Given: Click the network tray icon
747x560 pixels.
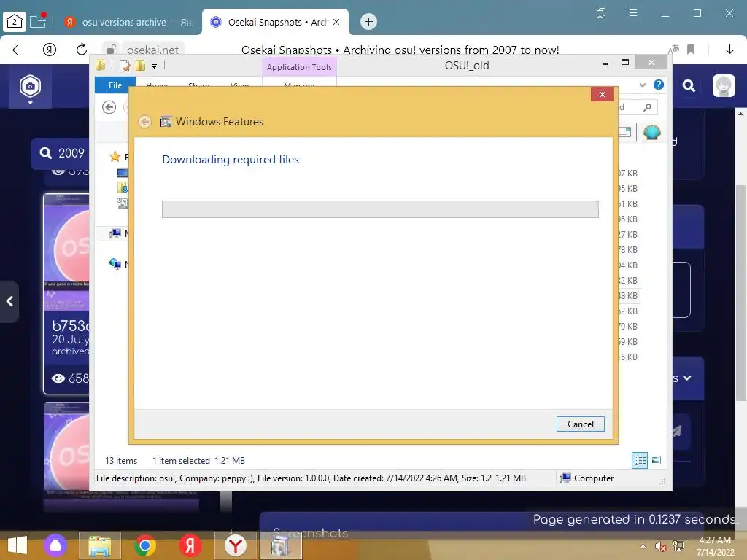Looking at the screenshot, I should [x=678, y=546].
